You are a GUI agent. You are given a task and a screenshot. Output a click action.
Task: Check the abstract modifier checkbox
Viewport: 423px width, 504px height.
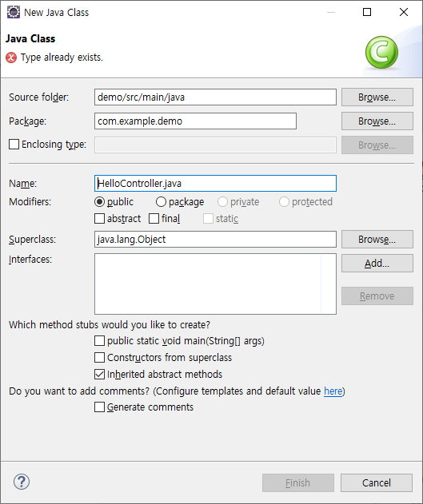click(100, 219)
